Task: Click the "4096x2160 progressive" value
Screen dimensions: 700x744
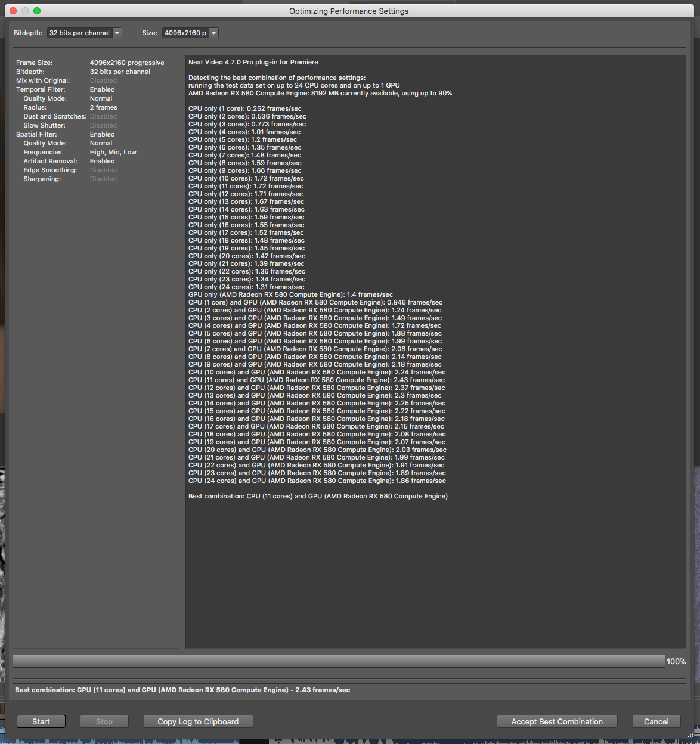Action: tap(127, 63)
